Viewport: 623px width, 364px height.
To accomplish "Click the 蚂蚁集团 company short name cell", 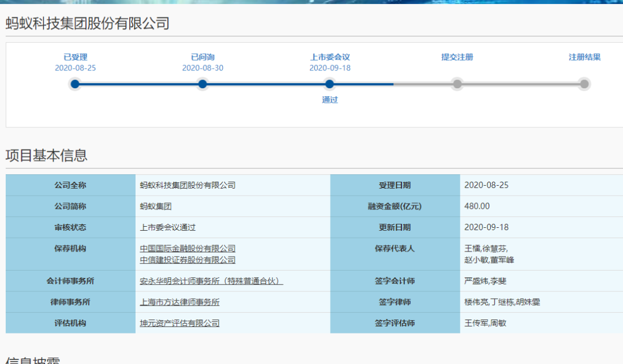I will (156, 207).
